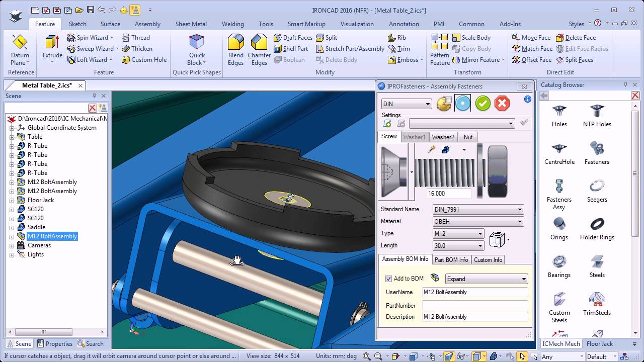Apply Chamfer Edges tool
The image size is (644, 362).
(x=259, y=50)
